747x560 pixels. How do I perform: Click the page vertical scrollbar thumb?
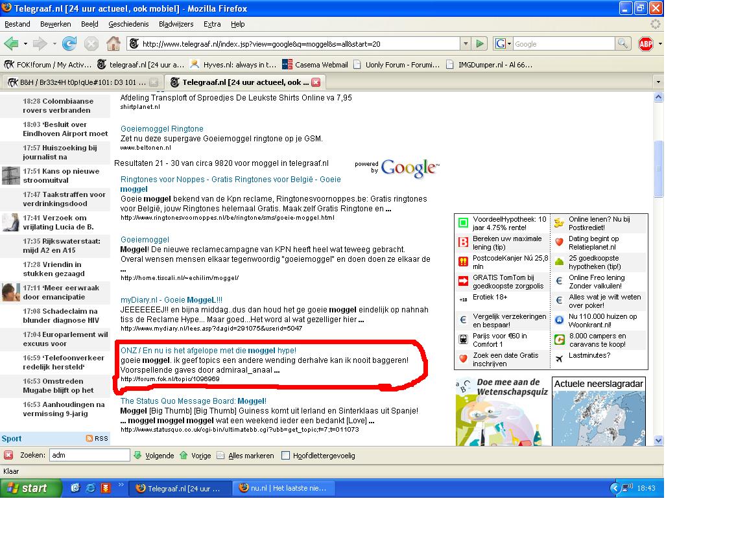pos(658,168)
